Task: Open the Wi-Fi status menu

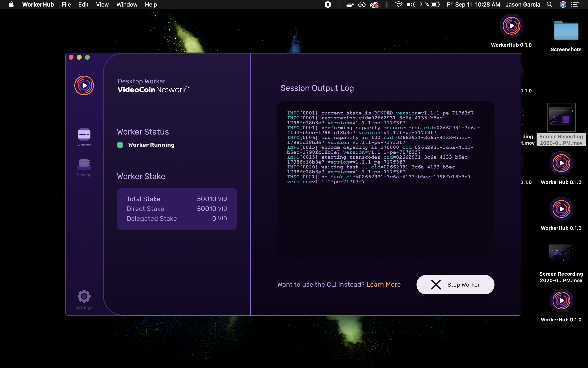Action: (x=399, y=4)
